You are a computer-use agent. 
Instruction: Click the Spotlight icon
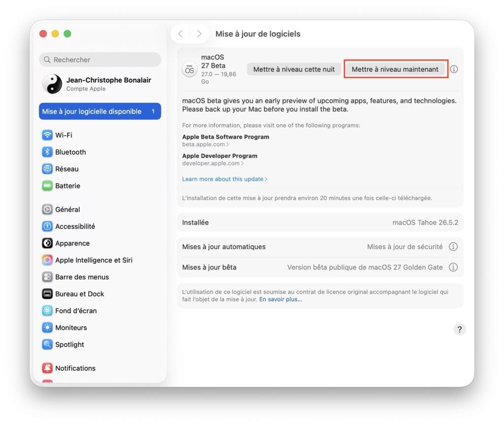[47, 344]
